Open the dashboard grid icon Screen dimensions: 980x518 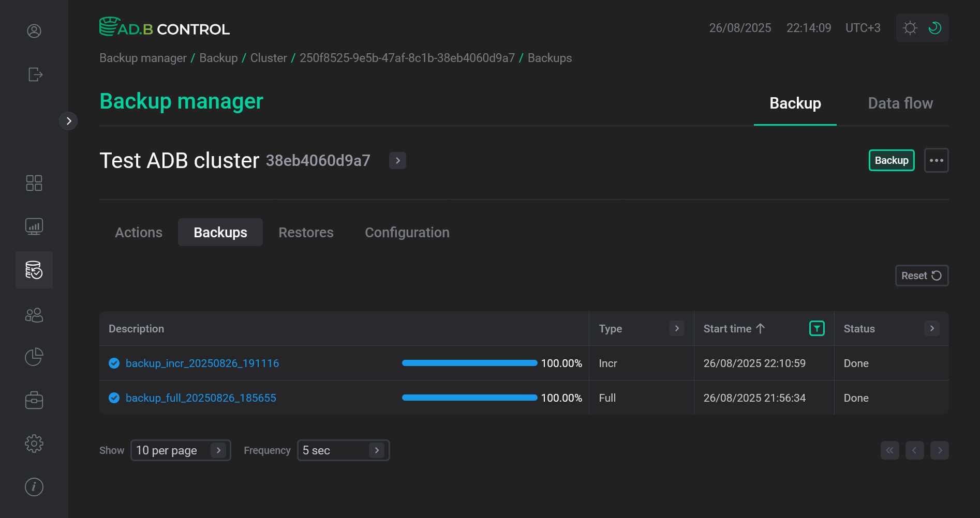pyautogui.click(x=34, y=183)
